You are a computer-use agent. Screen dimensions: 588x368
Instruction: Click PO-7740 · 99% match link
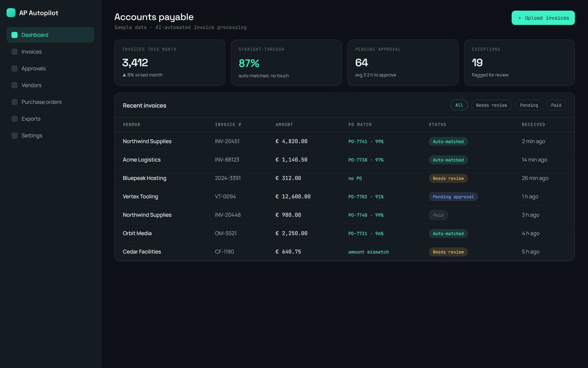(366, 215)
